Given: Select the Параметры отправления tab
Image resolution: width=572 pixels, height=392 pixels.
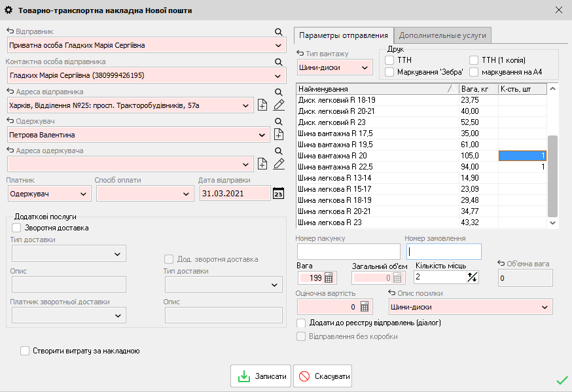Looking at the screenshot, I should (343, 35).
